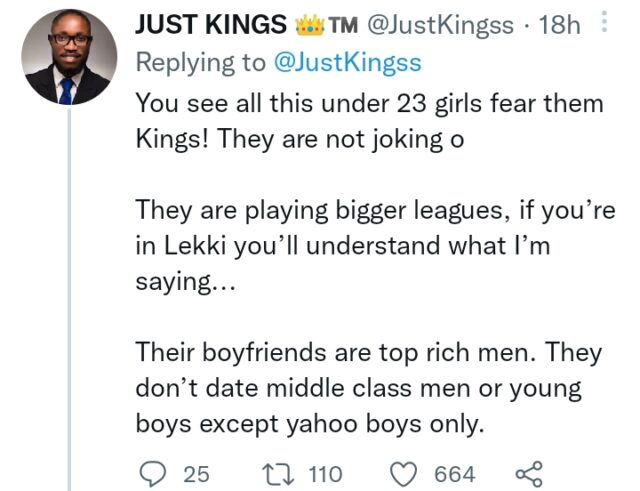Click the 664 likes count

point(455,473)
